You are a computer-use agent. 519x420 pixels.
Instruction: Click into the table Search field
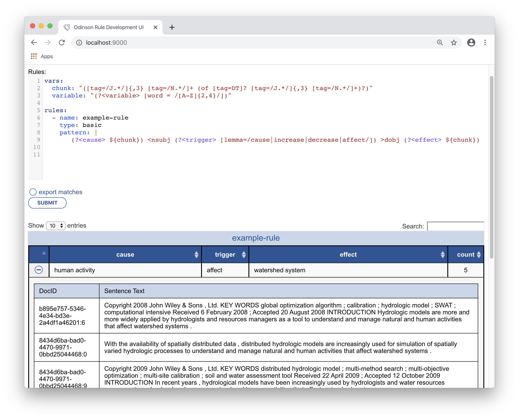point(455,226)
